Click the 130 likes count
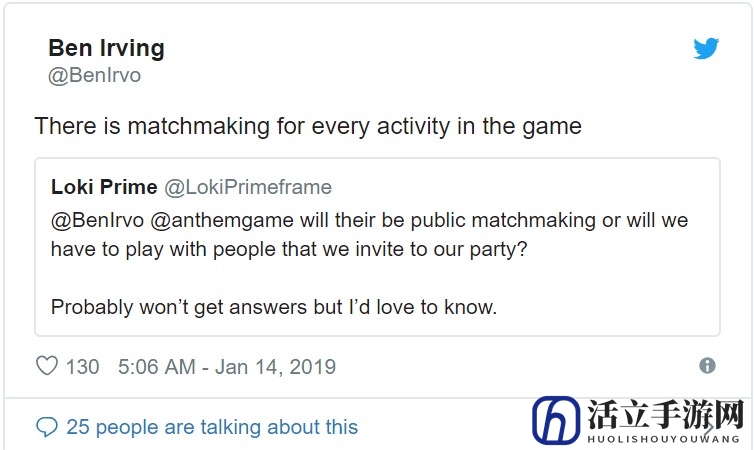This screenshot has width=754, height=450. (x=83, y=367)
